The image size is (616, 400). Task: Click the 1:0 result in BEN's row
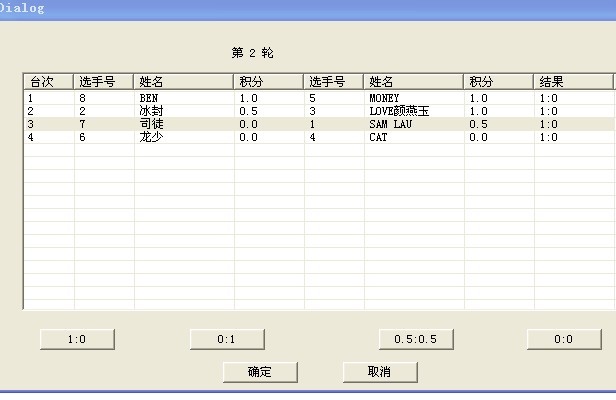548,98
